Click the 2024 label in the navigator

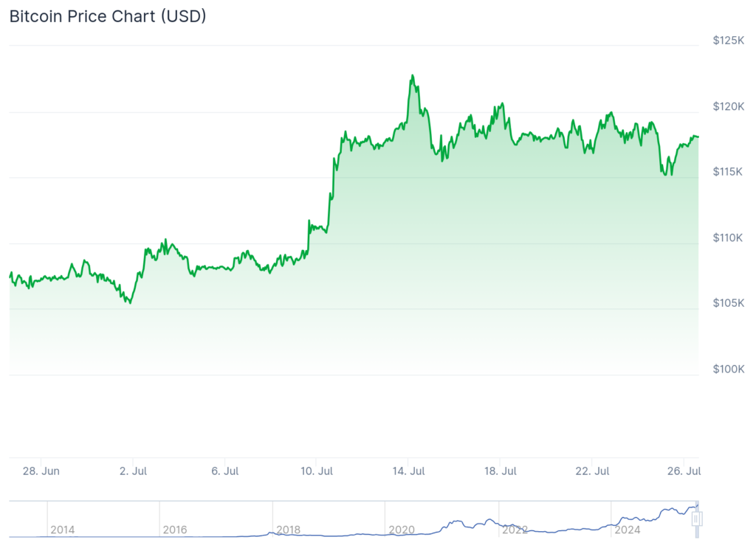point(628,530)
